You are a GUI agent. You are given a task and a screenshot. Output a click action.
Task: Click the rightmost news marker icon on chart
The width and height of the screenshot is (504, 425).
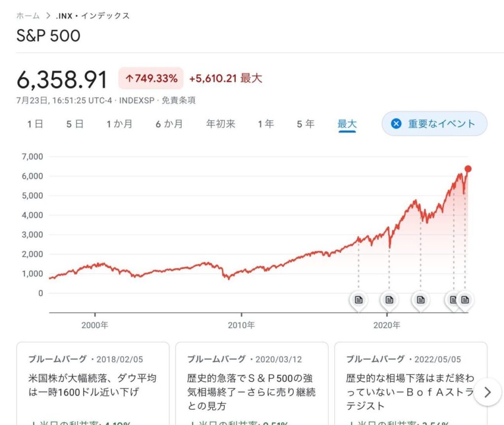465,300
